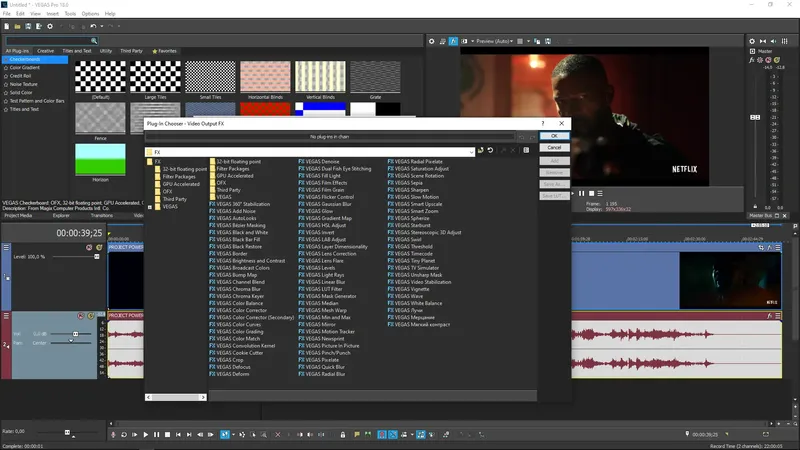
Task: Mute video track 1
Action: 89,247
